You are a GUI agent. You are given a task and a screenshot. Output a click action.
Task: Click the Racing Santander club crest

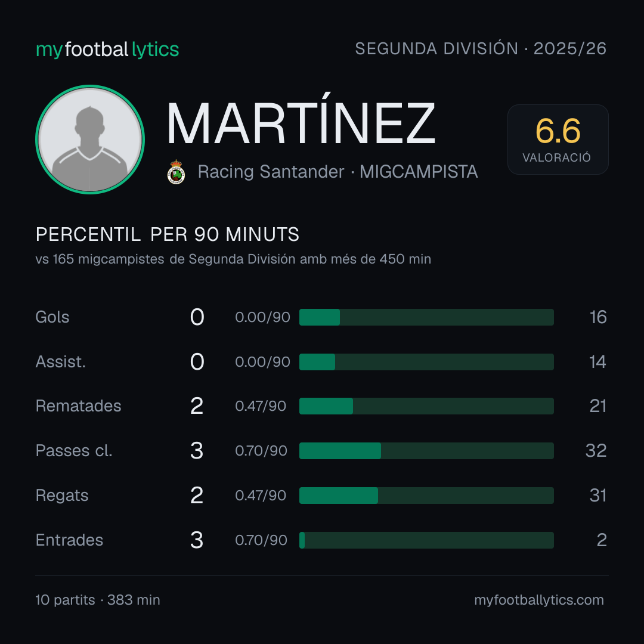(176, 172)
